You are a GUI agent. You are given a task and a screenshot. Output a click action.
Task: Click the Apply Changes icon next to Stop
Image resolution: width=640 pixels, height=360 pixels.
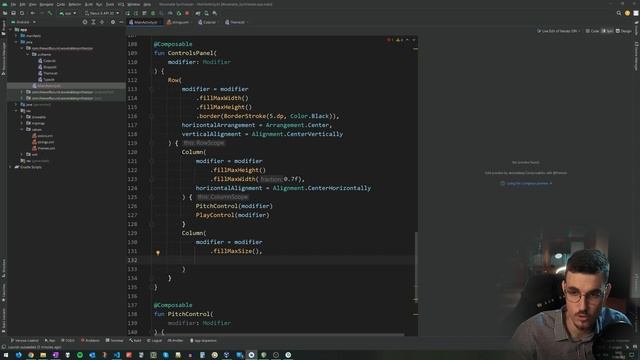tap(179, 13)
